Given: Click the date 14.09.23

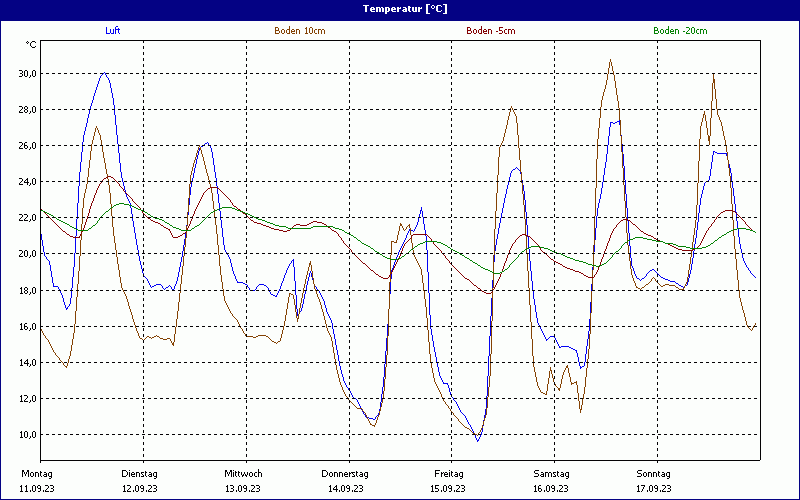Looking at the screenshot, I should [345, 489].
